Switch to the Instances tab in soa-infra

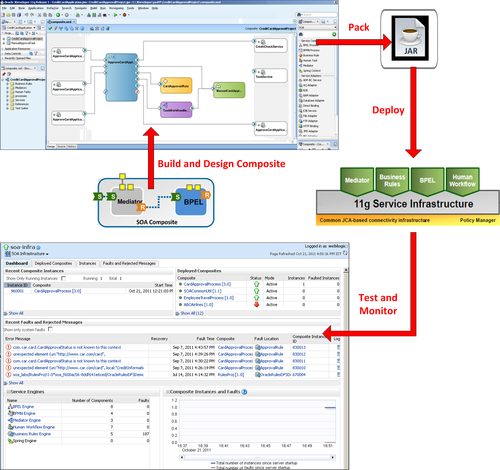click(x=87, y=263)
